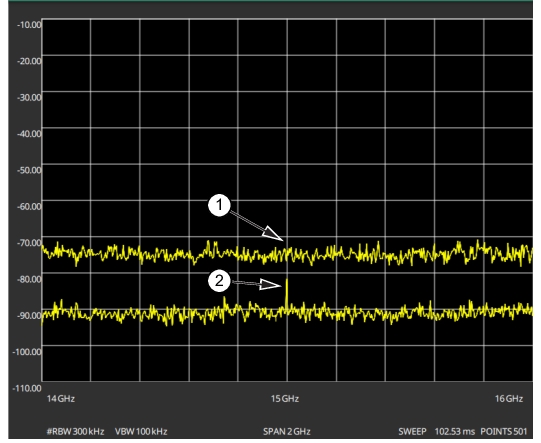The image size is (541, 443).
Task: Click the callout circle numbered 1
Action: coord(219,205)
